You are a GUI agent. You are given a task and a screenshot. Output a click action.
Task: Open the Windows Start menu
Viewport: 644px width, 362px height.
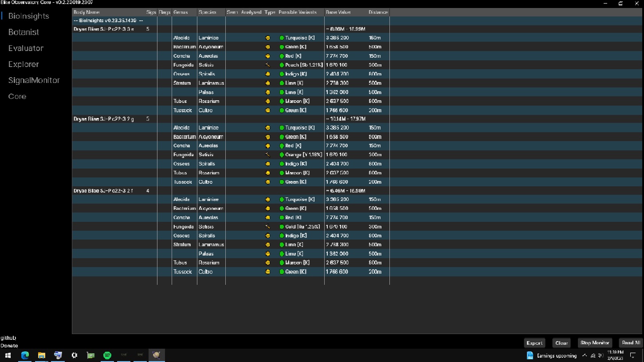[8, 355]
